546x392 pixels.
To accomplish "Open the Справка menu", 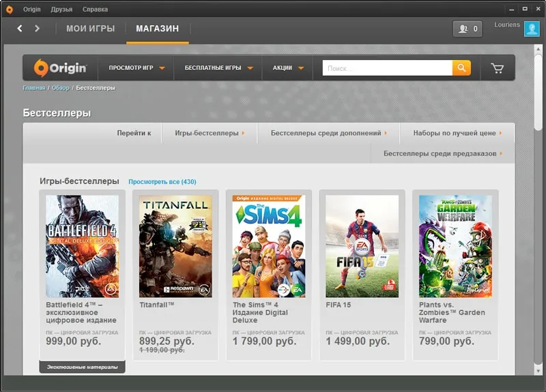I will [x=95, y=10].
